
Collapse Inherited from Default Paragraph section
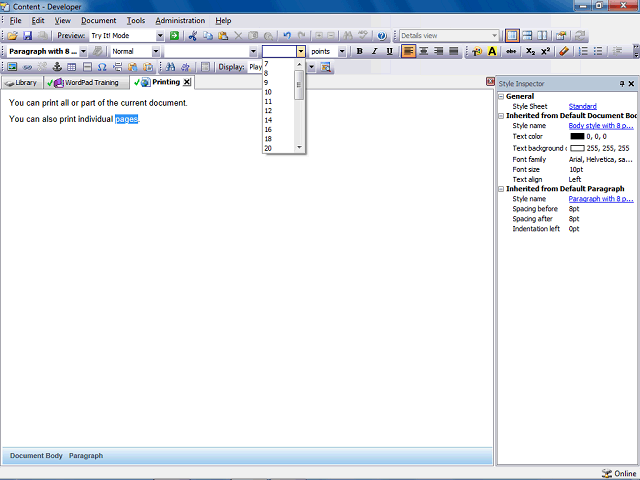tap(501, 189)
